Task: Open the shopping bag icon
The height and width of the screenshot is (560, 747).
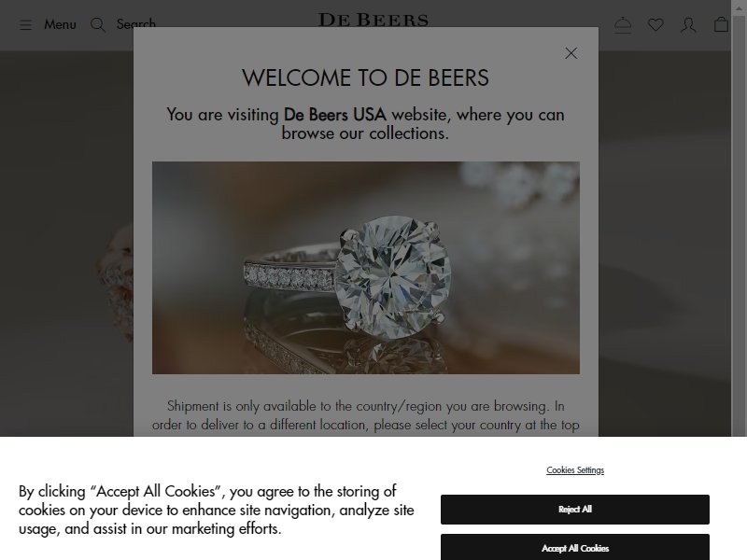Action: click(x=721, y=25)
